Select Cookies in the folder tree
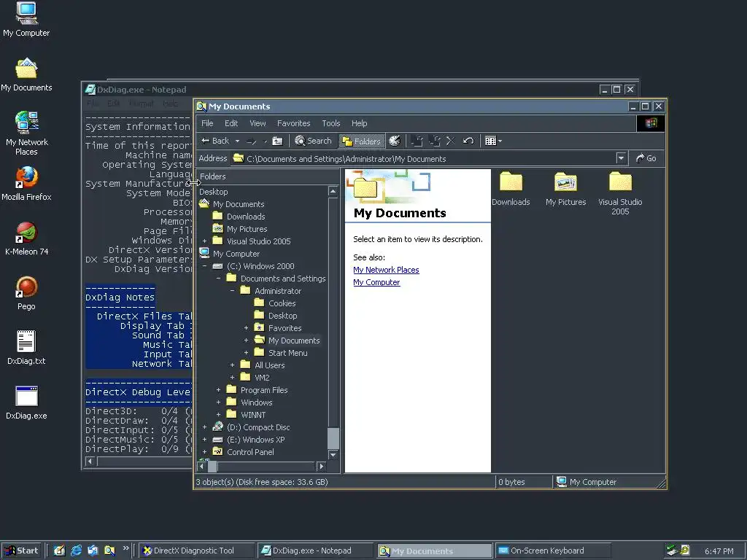This screenshot has width=747, height=560. coord(282,303)
